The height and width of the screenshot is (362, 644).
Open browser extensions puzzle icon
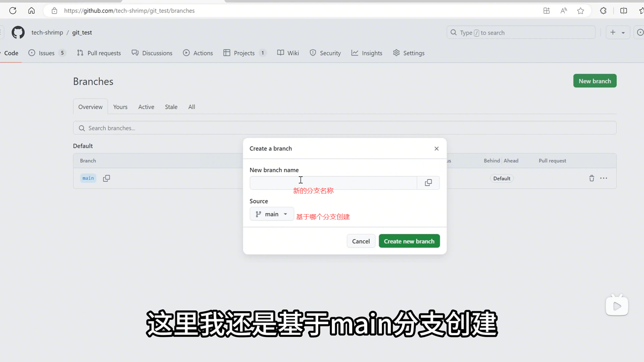point(603,11)
